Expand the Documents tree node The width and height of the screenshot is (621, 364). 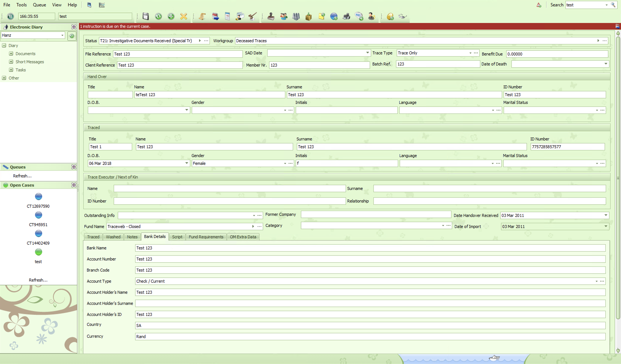pos(11,54)
